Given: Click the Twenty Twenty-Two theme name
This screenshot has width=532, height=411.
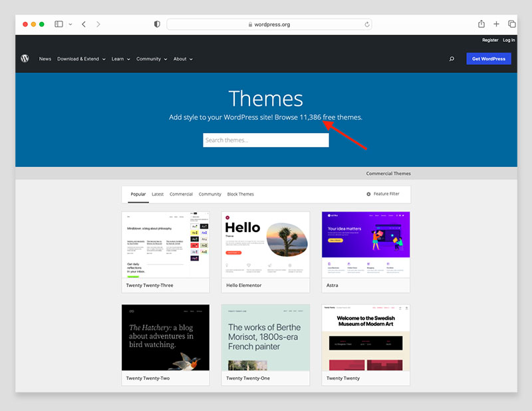Looking at the screenshot, I should [x=148, y=378].
